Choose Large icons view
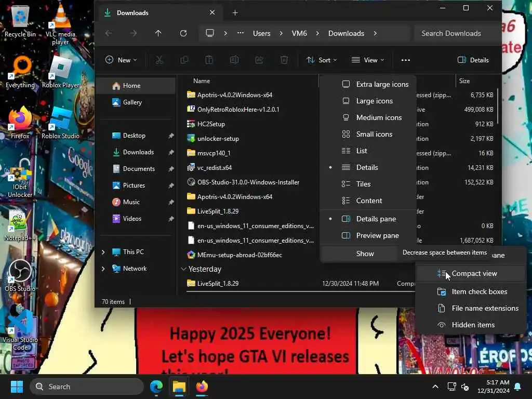532x399 pixels. click(x=368, y=101)
